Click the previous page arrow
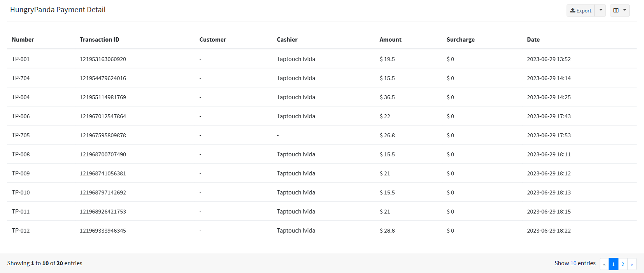 (604, 264)
